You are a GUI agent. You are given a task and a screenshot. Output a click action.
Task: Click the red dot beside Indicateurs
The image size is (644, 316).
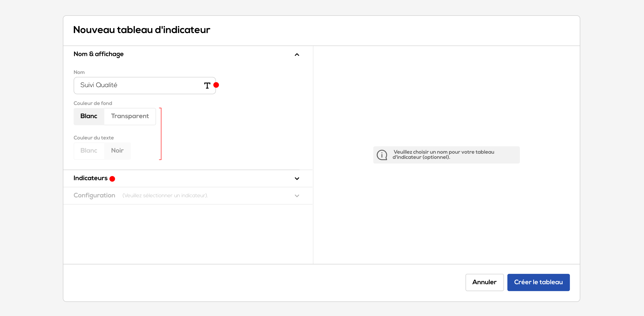[112, 179]
